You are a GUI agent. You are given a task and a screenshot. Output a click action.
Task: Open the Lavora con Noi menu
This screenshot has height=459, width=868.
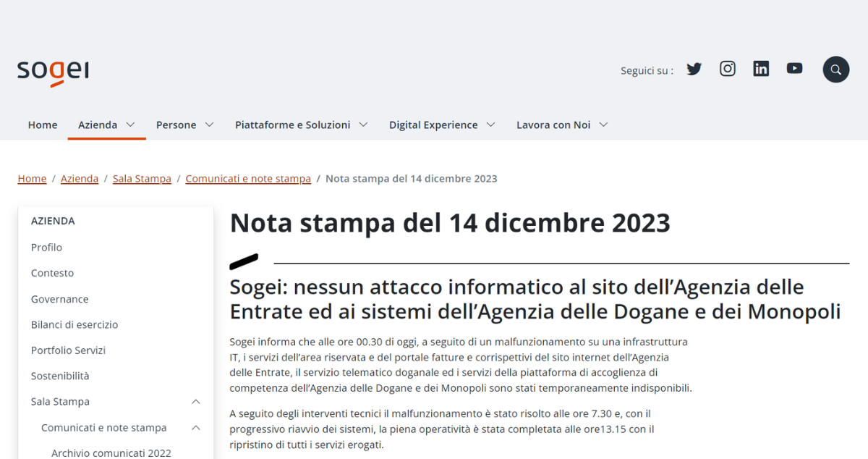553,125
